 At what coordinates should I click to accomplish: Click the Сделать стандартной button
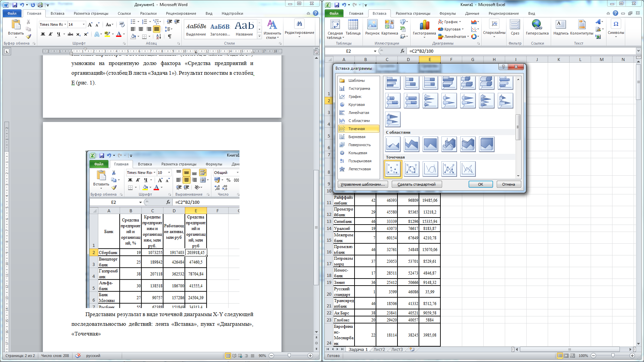[417, 184]
